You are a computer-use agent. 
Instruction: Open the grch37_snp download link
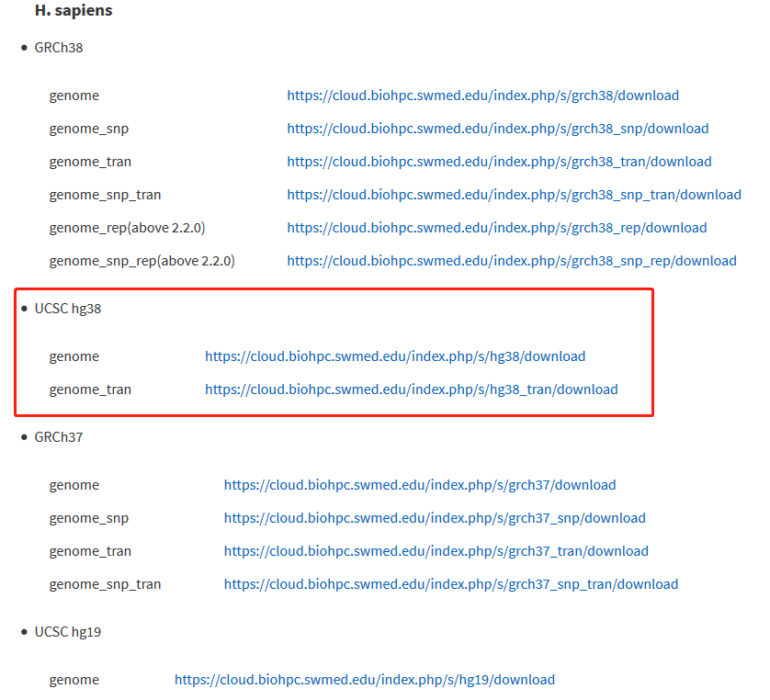[435, 518]
